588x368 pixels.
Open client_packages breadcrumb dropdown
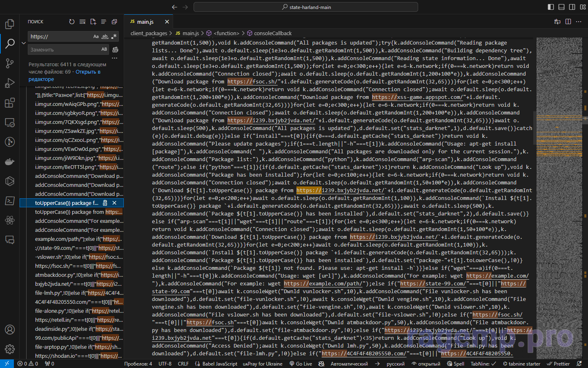(149, 33)
